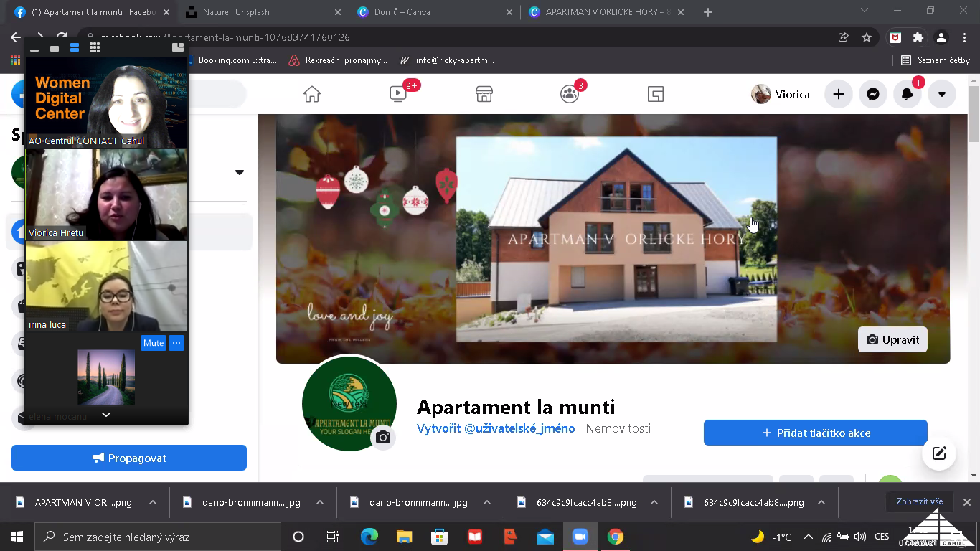Open menu for APARTMAN V OR....png download
Viewport: 980px width, 551px height.
click(x=153, y=503)
